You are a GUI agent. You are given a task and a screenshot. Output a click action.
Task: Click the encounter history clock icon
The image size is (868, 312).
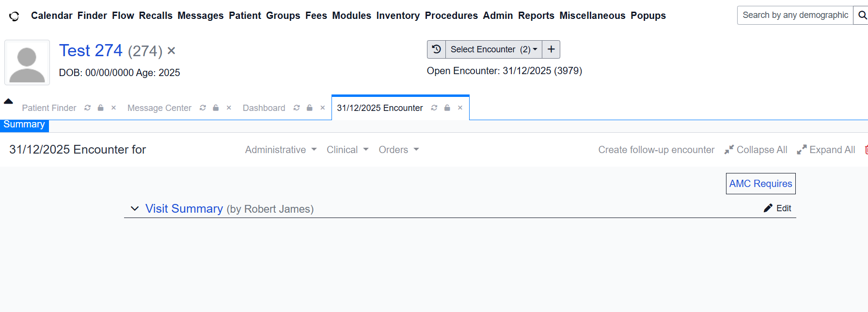(436, 49)
